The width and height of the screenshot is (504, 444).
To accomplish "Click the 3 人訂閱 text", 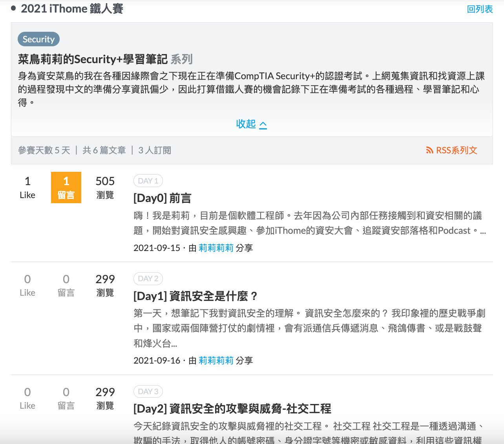I will click(155, 150).
